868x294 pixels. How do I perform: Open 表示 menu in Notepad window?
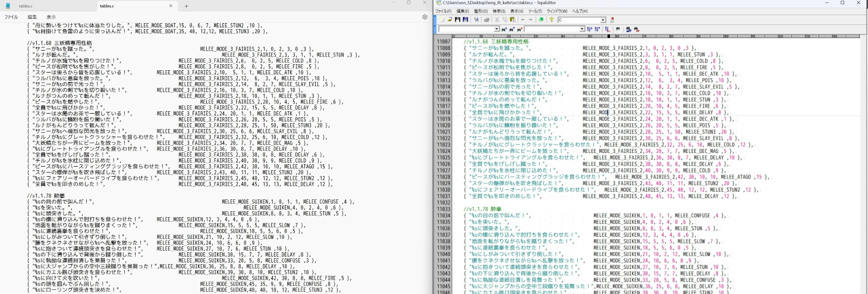(x=51, y=17)
